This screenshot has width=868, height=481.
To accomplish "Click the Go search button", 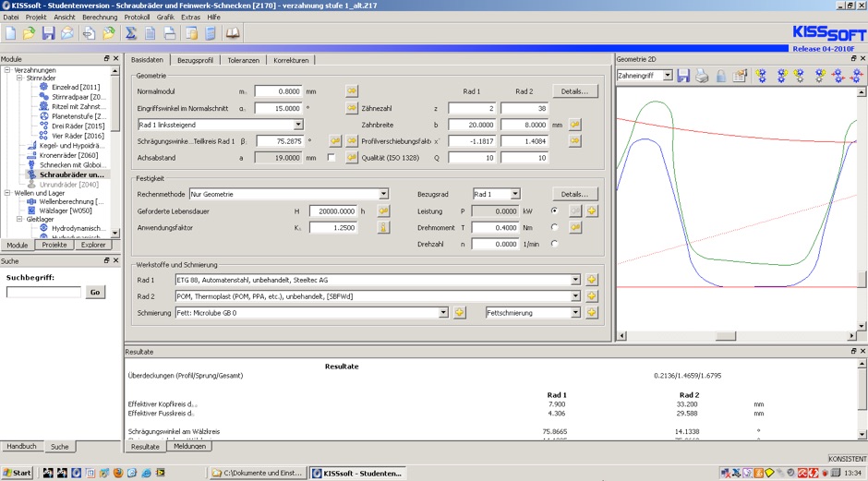I will tap(95, 293).
